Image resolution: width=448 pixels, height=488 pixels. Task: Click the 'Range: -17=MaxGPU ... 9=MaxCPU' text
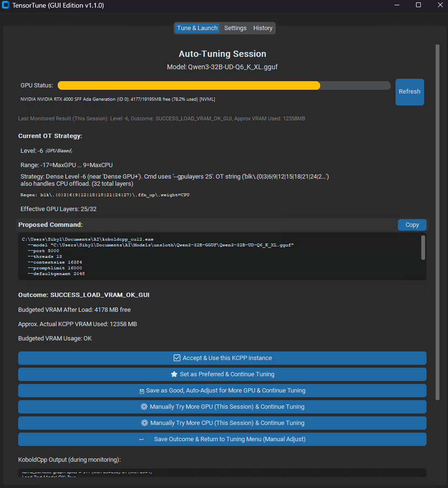coord(66,165)
